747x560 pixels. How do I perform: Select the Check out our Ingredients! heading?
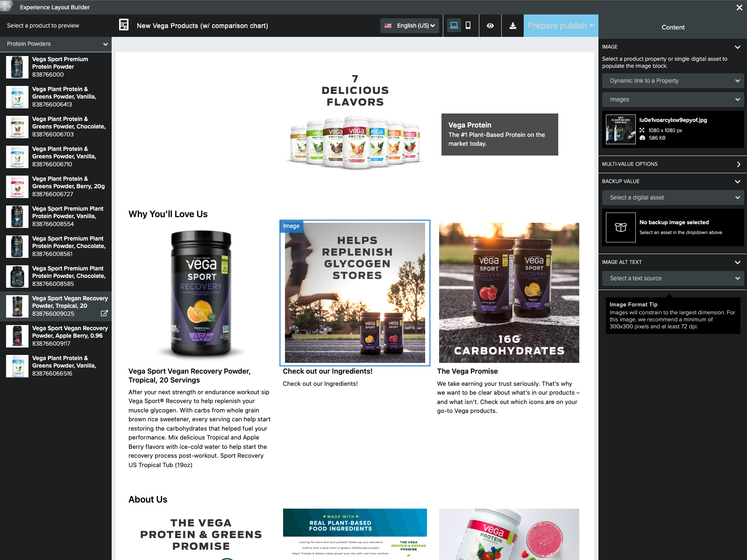pos(327,371)
